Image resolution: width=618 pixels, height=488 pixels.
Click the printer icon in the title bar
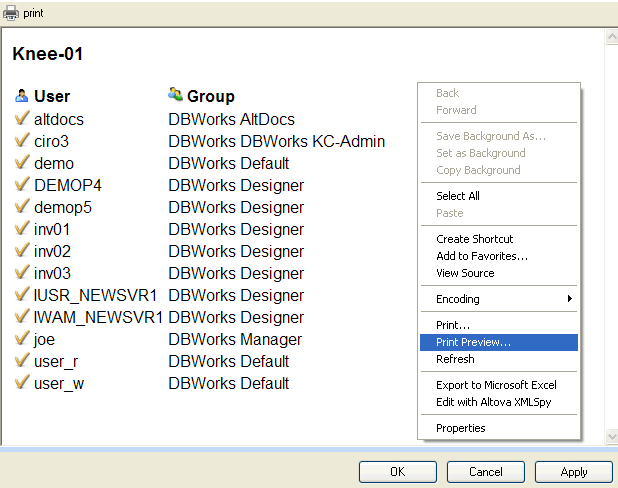tap(11, 13)
